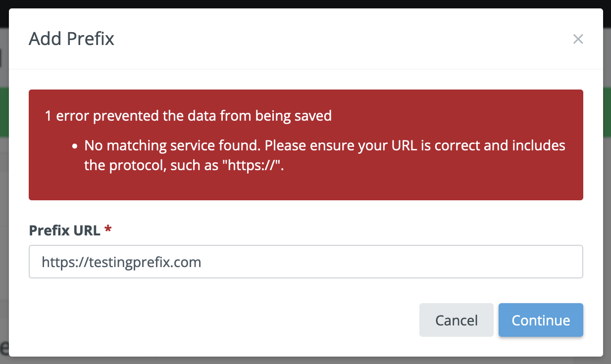This screenshot has width=611, height=364.
Task: Click the red required asterisk
Action: click(x=108, y=229)
